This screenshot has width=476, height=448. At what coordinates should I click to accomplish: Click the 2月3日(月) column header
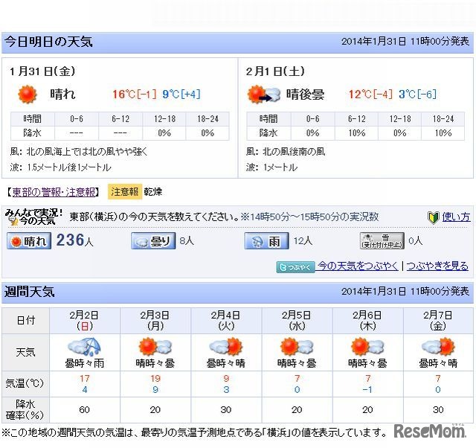pyautogui.click(x=155, y=321)
